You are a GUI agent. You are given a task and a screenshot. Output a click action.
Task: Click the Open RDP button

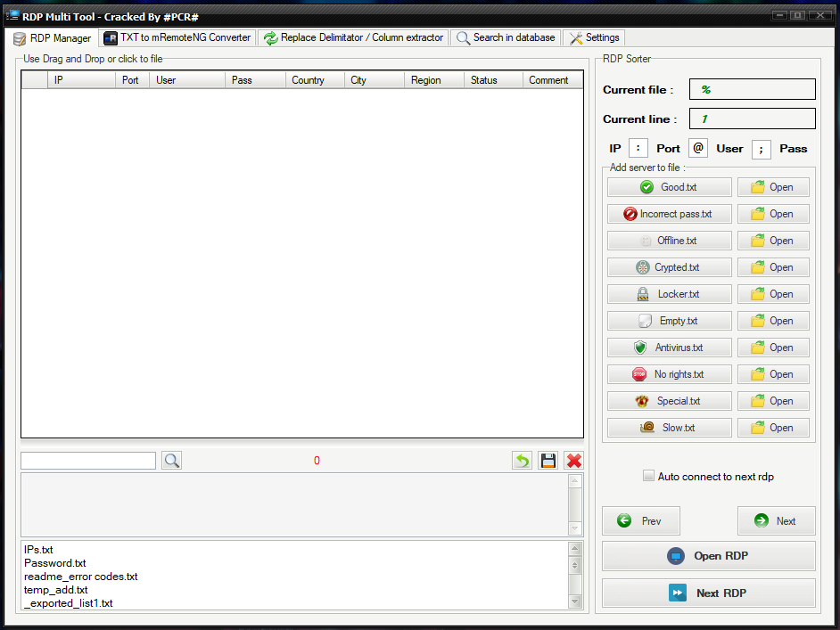click(708, 556)
